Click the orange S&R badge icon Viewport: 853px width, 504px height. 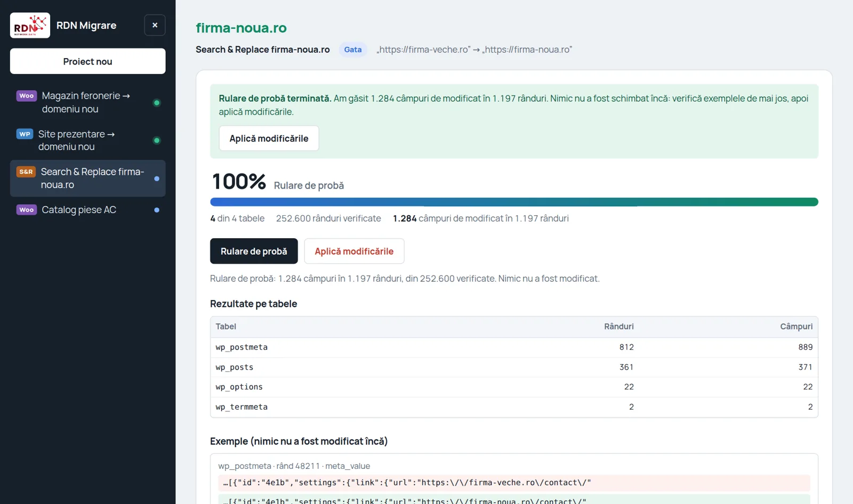[x=26, y=172]
